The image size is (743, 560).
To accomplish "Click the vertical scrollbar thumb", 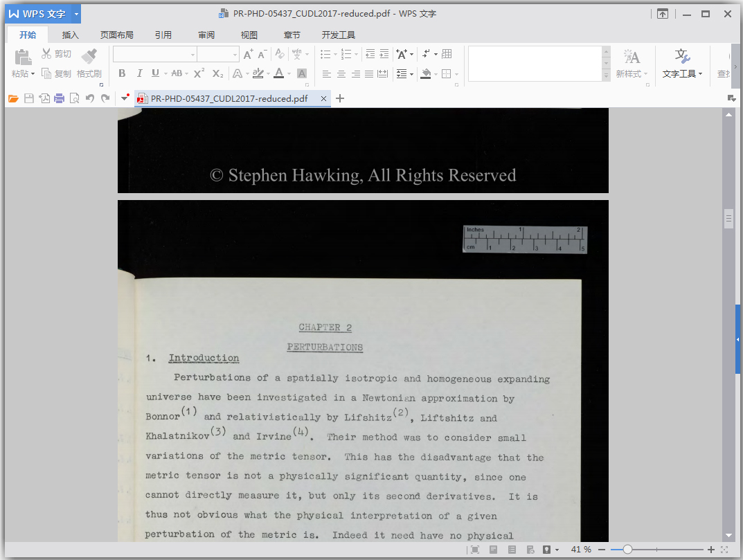I will [x=728, y=219].
